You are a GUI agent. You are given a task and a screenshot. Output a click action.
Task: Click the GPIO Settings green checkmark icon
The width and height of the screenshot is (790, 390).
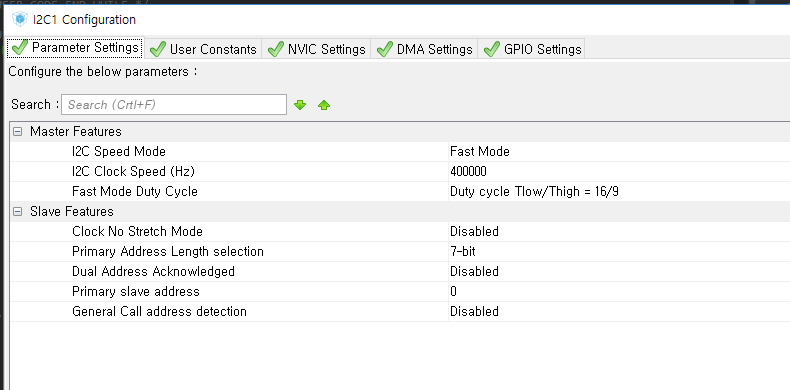[491, 49]
